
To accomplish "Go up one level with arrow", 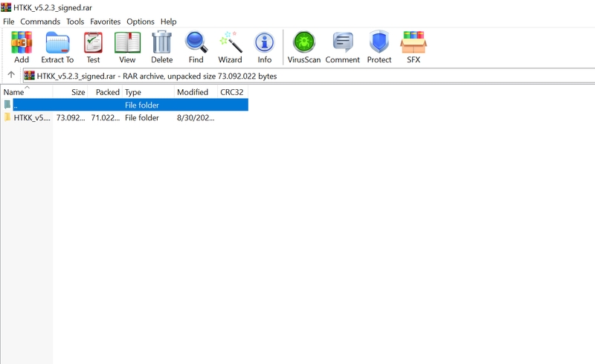I will (x=11, y=75).
